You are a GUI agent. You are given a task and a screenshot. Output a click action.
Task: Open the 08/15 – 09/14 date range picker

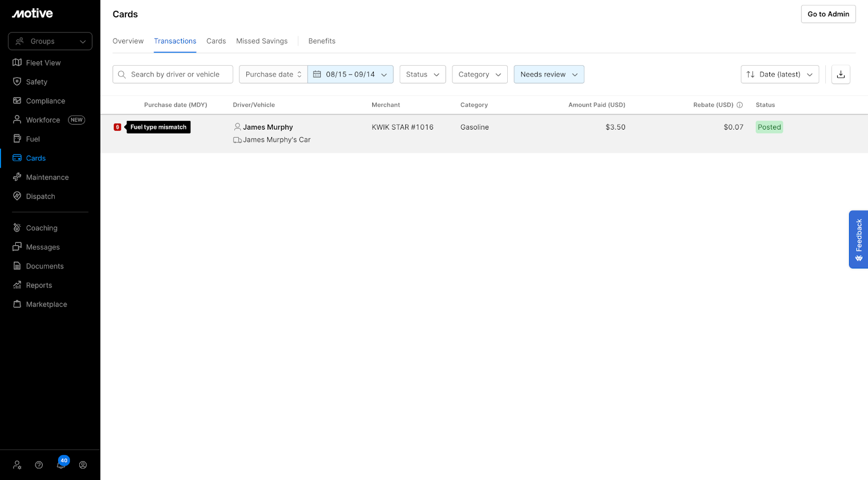[350, 74]
